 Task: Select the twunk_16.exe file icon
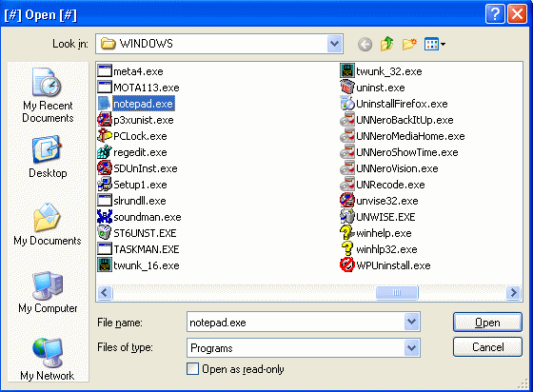click(105, 265)
